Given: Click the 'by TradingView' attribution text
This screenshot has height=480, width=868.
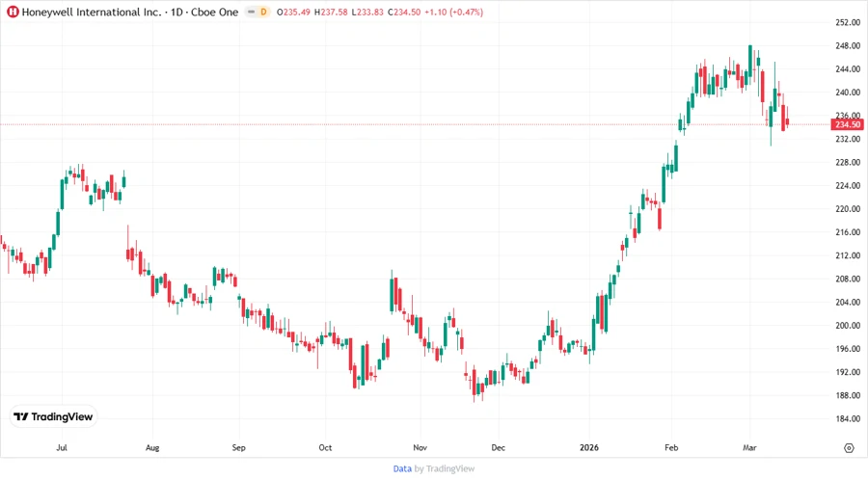Looking at the screenshot, I should [445, 469].
